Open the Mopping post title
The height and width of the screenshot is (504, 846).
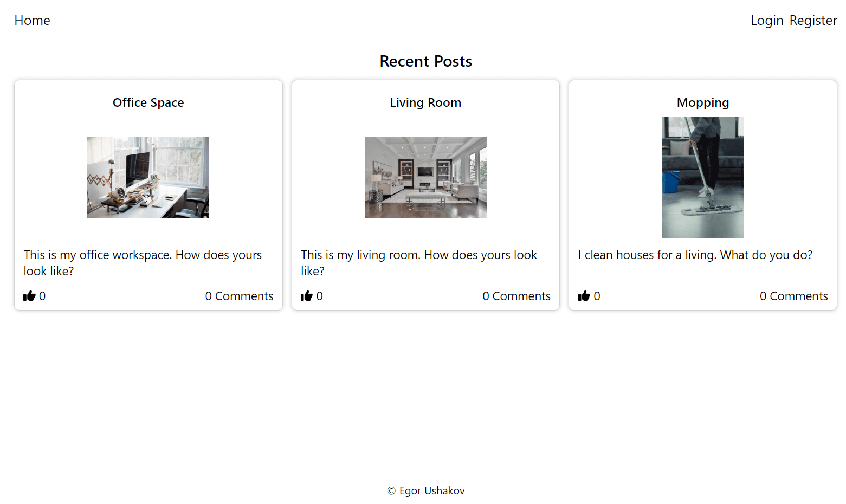(x=702, y=102)
